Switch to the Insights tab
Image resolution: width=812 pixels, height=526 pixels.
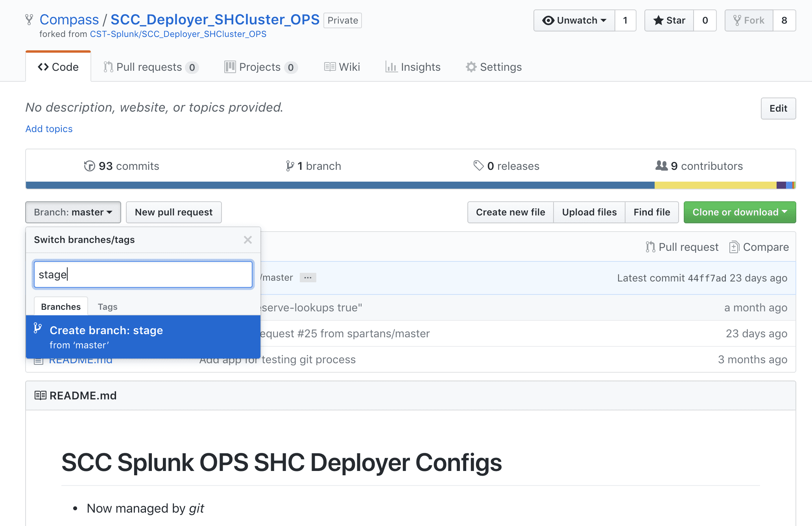point(413,67)
